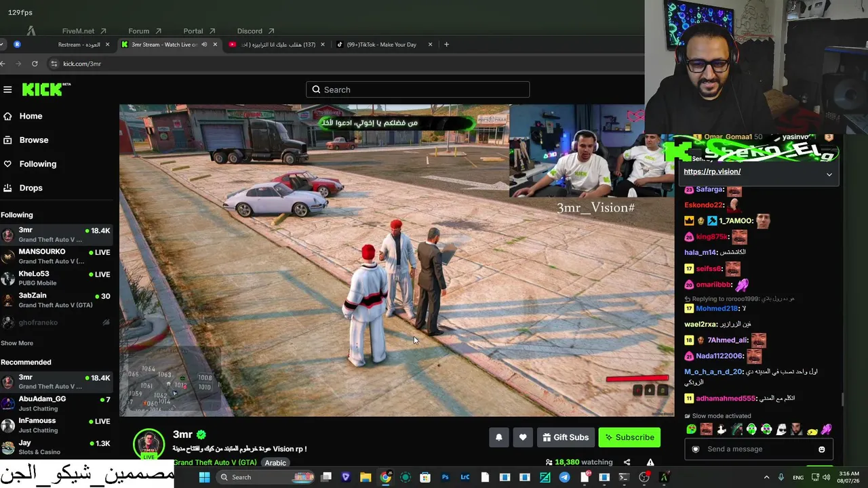
Task: Open KheLo53 channel in Following list
Action: (x=58, y=278)
